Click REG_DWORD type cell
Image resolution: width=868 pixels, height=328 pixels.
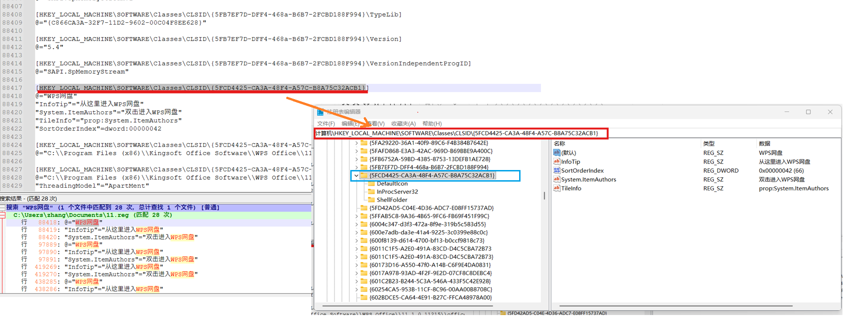pyautogui.click(x=721, y=170)
